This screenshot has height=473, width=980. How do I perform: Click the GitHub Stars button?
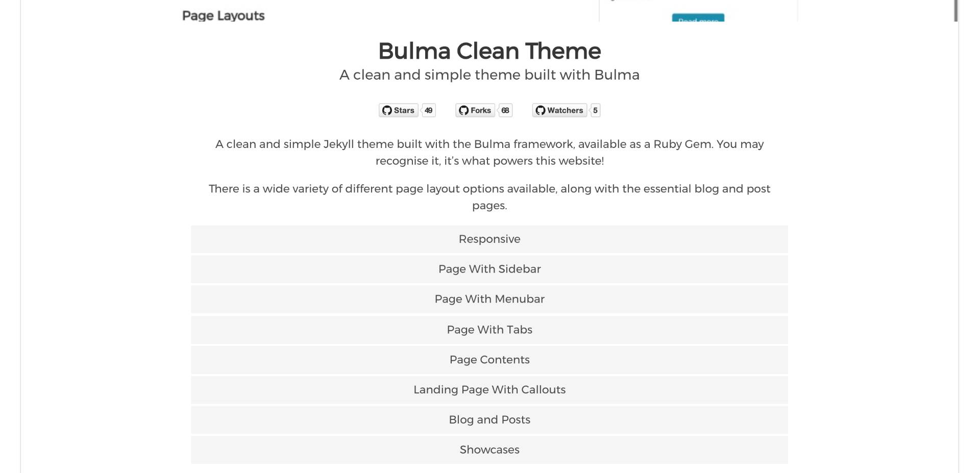click(399, 110)
